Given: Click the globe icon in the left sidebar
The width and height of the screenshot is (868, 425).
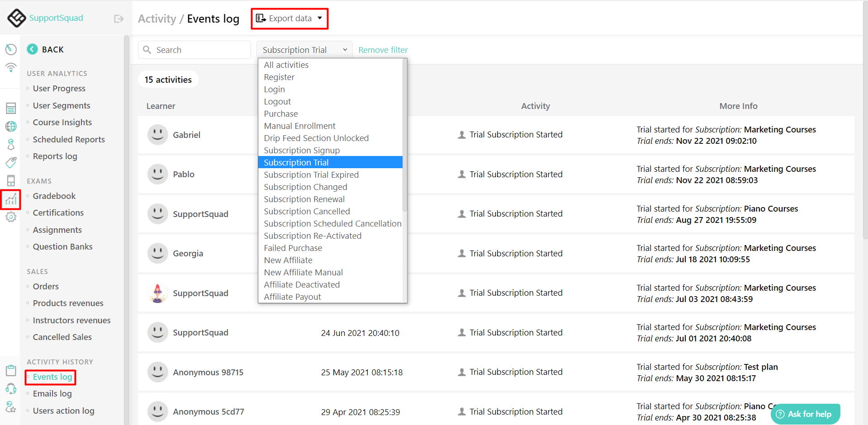Looking at the screenshot, I should coord(11,126).
